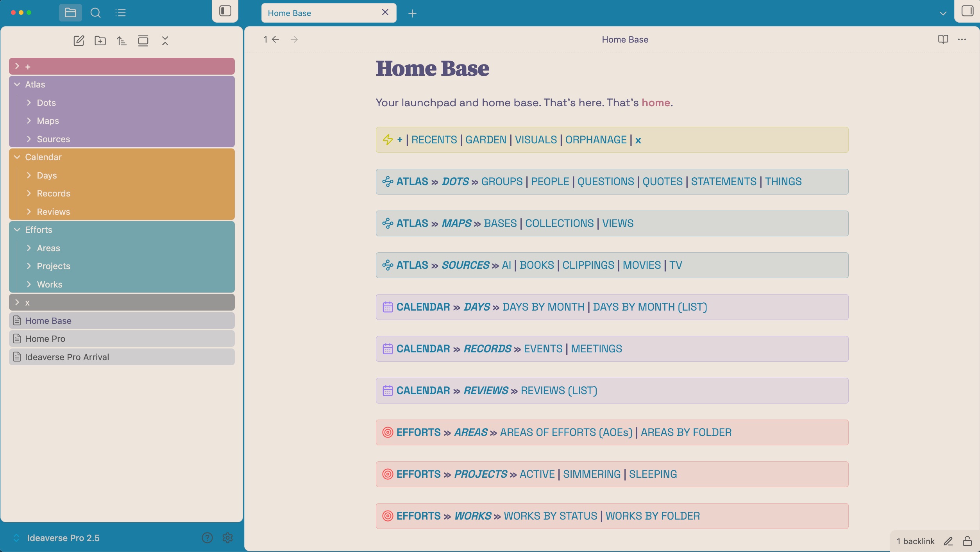
Task: Click the new folder icon
Action: pyautogui.click(x=100, y=41)
